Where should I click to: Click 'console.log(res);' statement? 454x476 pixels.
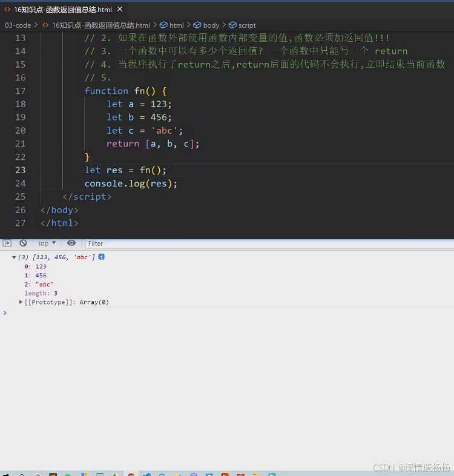[x=131, y=183]
